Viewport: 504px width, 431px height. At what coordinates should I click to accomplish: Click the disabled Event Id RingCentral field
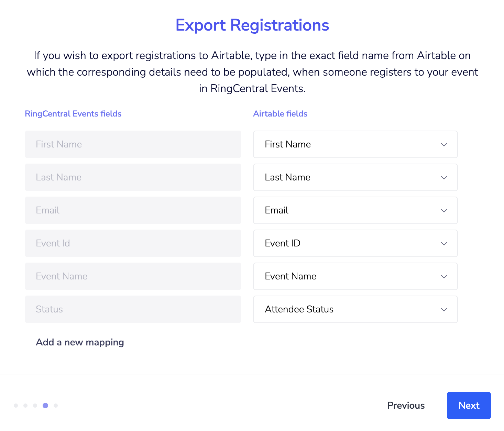coord(133,243)
